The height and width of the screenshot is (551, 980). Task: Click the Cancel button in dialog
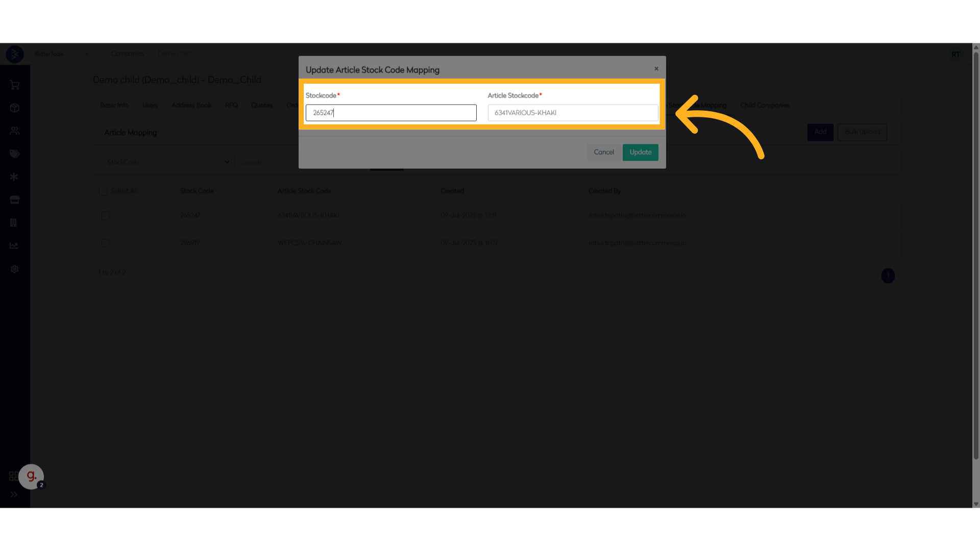(603, 153)
